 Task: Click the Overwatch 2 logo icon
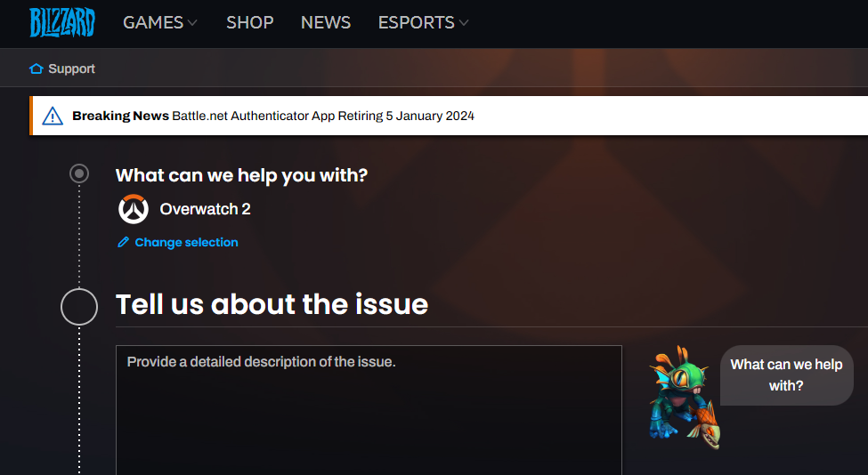click(134, 209)
